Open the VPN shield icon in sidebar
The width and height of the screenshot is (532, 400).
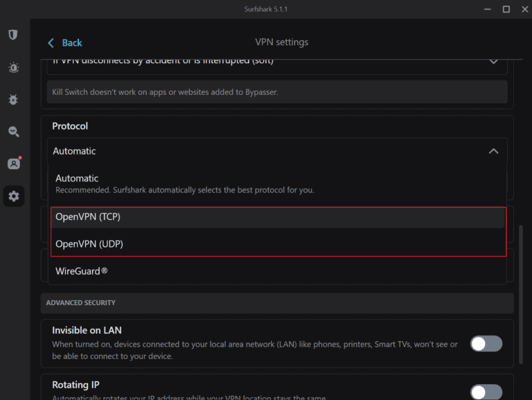coord(13,35)
